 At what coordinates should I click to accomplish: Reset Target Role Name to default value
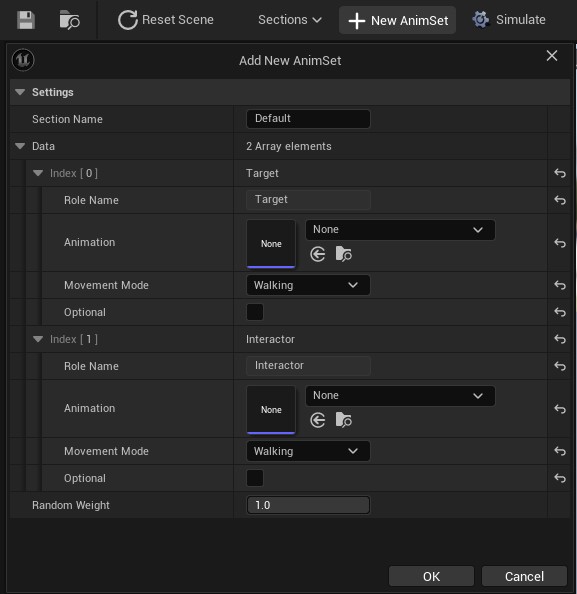tap(560, 200)
